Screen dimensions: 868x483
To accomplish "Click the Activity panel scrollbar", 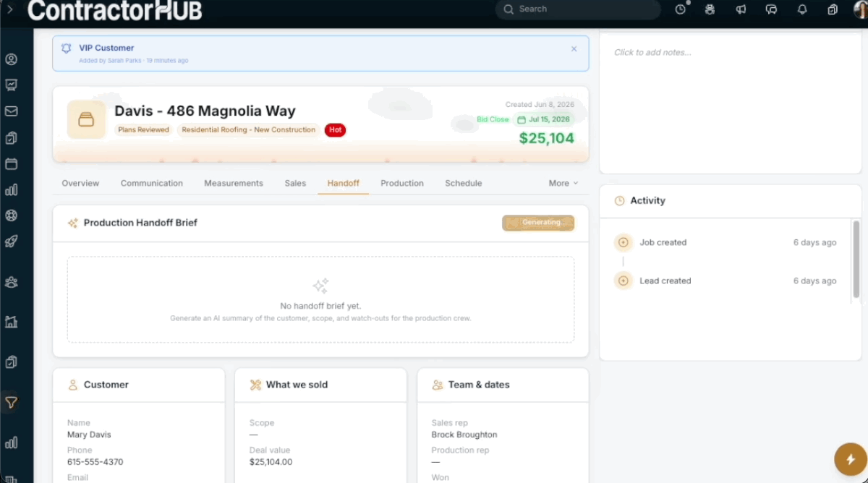I will click(856, 259).
